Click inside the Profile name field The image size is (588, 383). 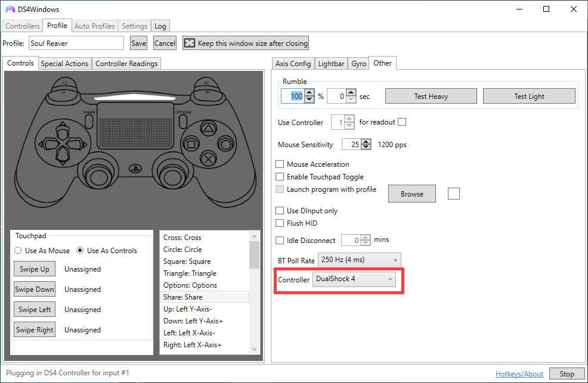(76, 43)
